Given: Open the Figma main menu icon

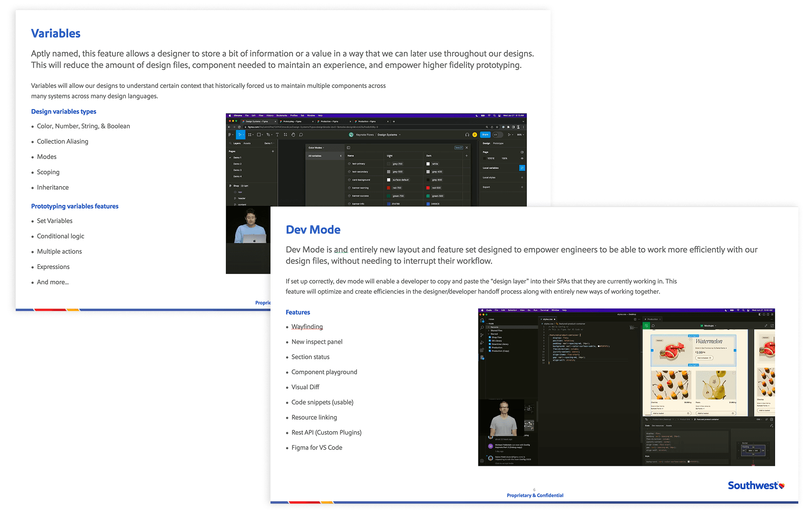Looking at the screenshot, I should (x=230, y=134).
